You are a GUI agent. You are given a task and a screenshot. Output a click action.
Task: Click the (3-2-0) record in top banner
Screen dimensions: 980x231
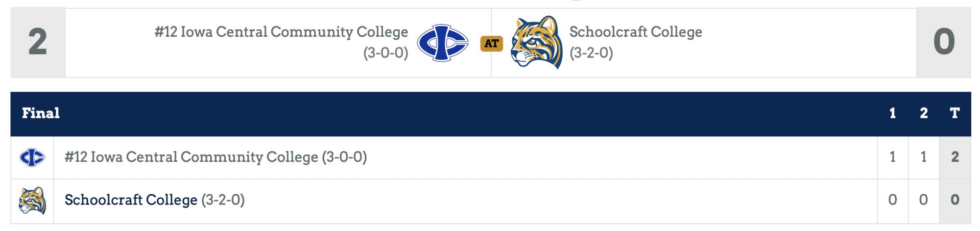[591, 53]
